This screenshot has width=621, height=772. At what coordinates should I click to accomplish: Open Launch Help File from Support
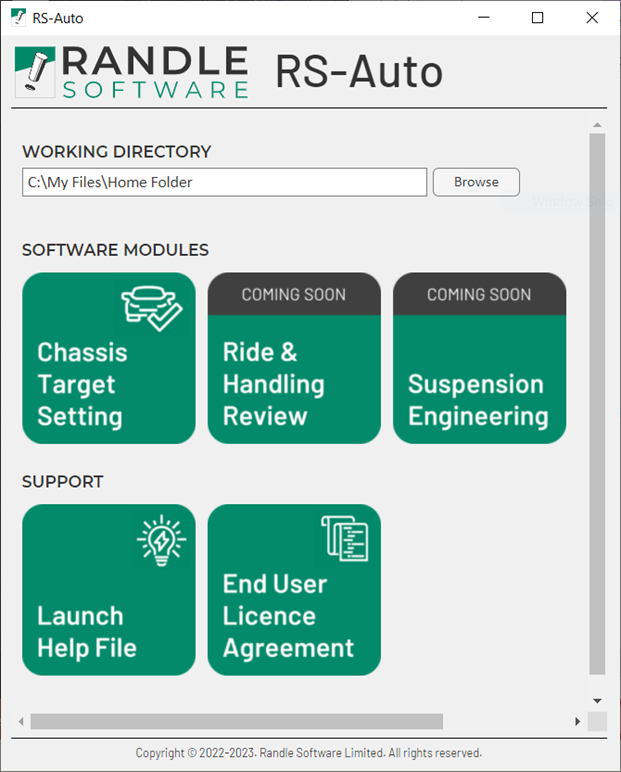coord(108,590)
